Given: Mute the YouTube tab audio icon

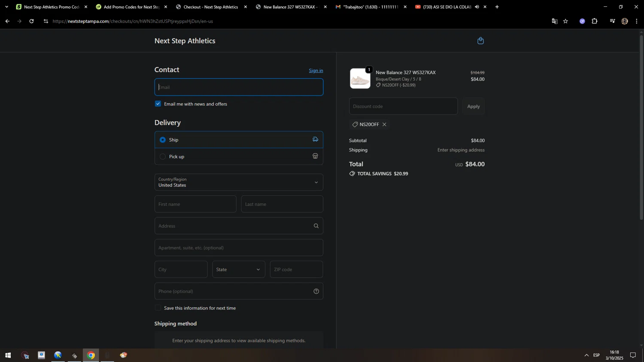Looking at the screenshot, I should click(477, 7).
